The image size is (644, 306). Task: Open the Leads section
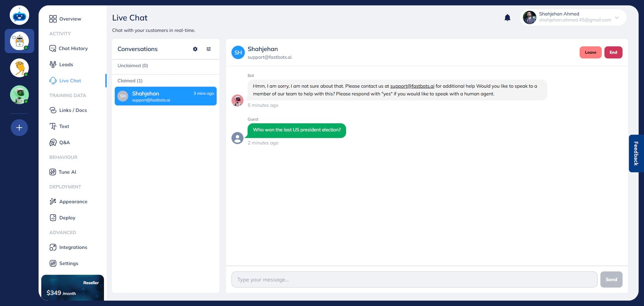coord(66,64)
